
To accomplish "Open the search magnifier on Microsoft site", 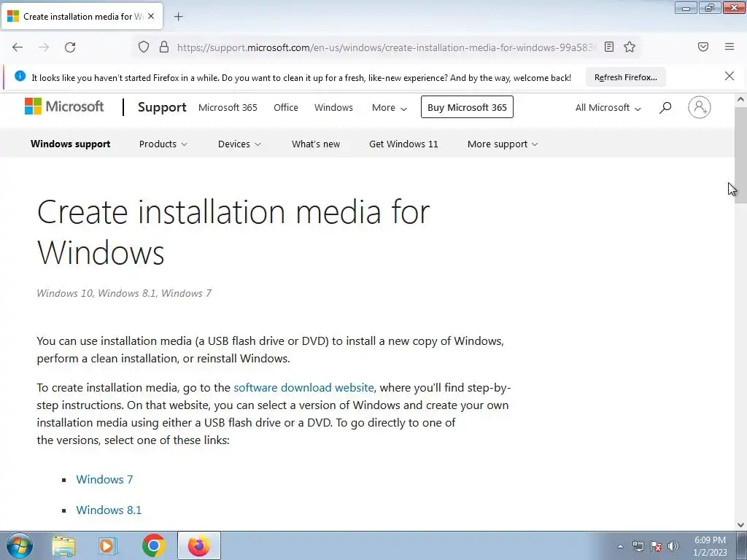I will pos(665,108).
